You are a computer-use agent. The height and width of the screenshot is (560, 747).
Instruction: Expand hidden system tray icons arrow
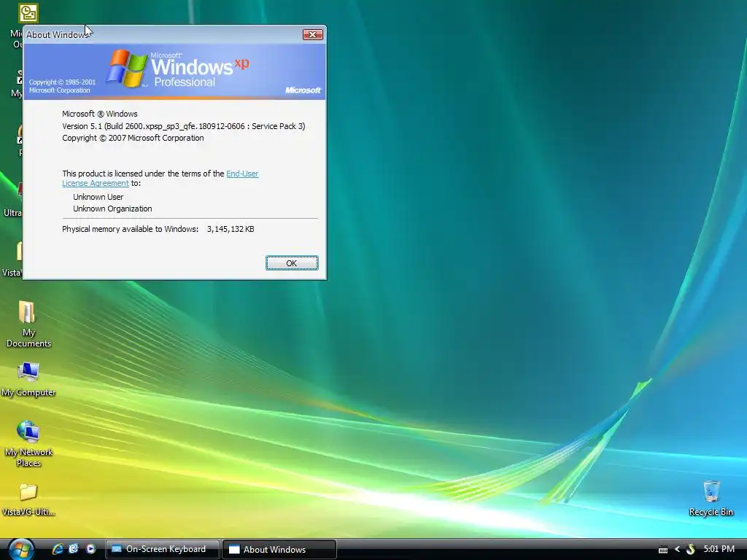coord(677,550)
